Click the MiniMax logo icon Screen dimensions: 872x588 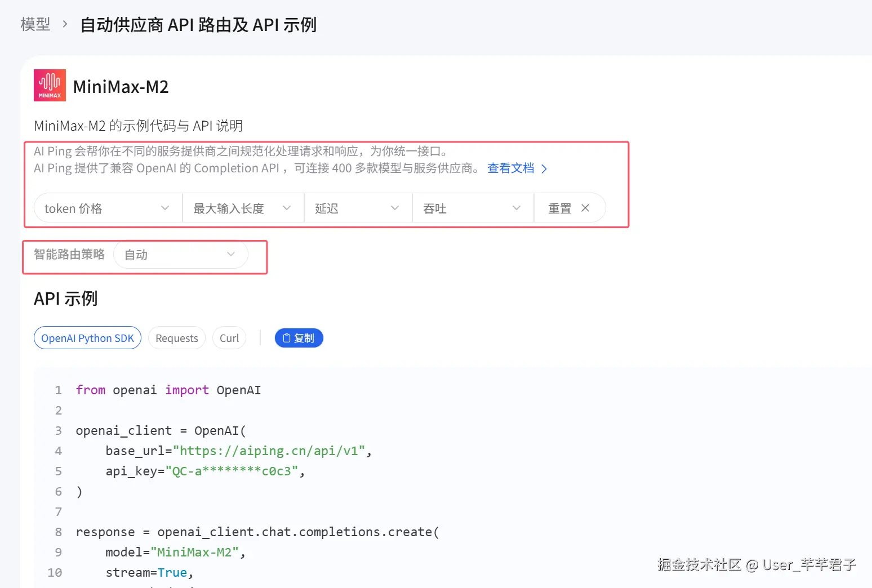pos(50,86)
